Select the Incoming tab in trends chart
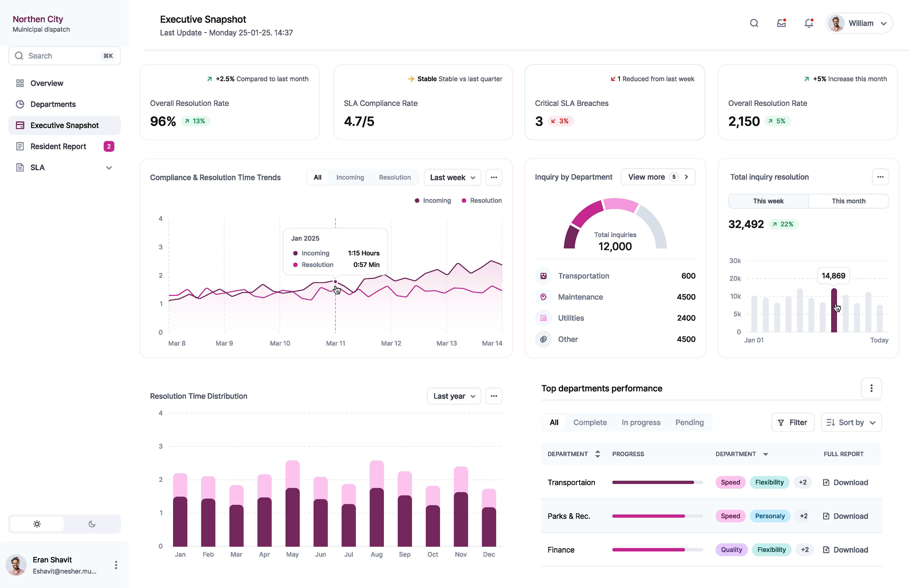The image size is (910, 588). pyautogui.click(x=350, y=177)
